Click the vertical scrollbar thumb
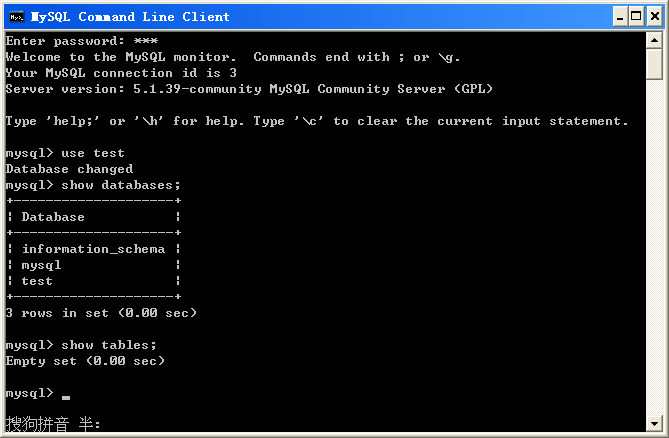The width and height of the screenshot is (669, 438). coord(654,64)
